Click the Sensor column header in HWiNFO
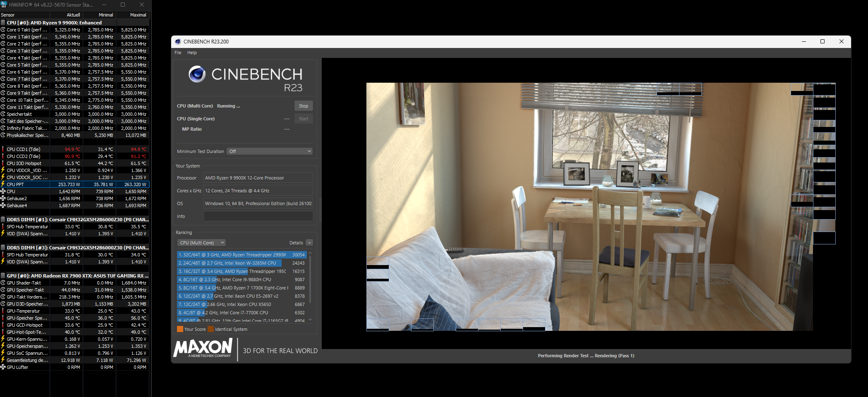The image size is (868, 397). coord(25,15)
